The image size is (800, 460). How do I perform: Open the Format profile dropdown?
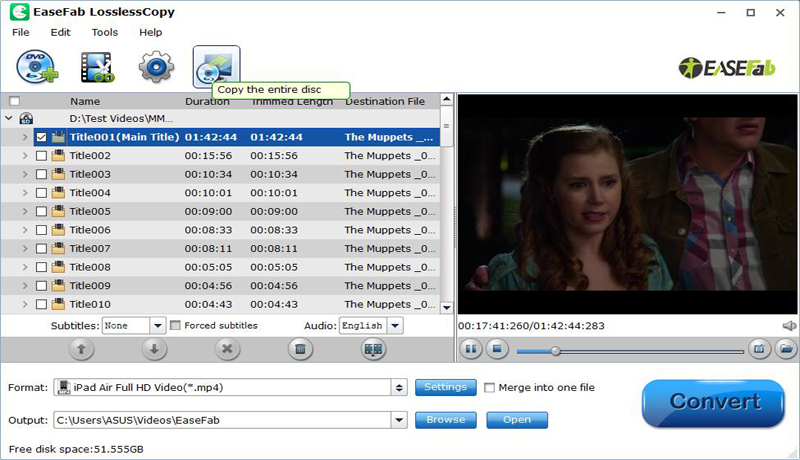[x=399, y=388]
